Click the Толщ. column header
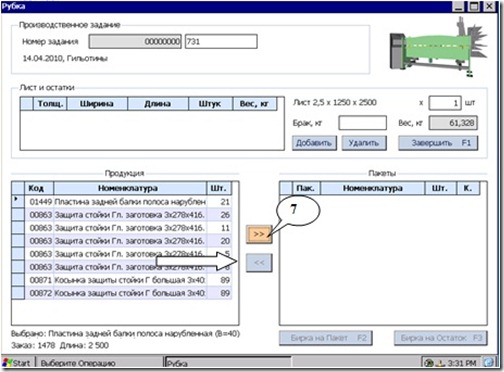Image resolution: width=504 pixels, height=372 pixels. click(x=50, y=104)
